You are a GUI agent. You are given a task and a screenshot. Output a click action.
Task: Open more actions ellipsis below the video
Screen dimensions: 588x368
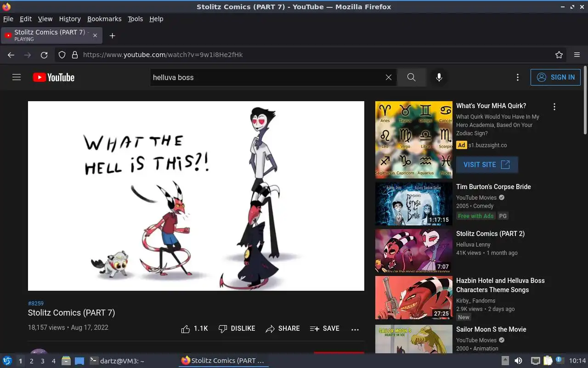[x=355, y=329]
